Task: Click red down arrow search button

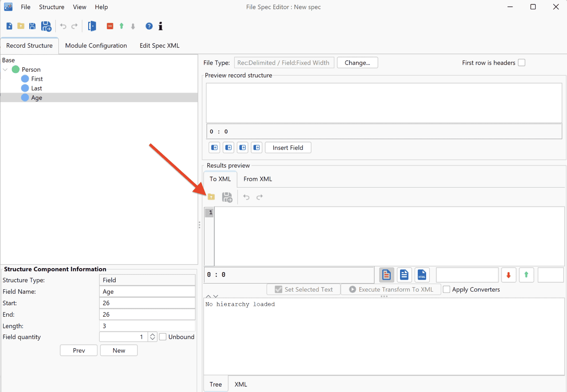Action: (x=509, y=275)
